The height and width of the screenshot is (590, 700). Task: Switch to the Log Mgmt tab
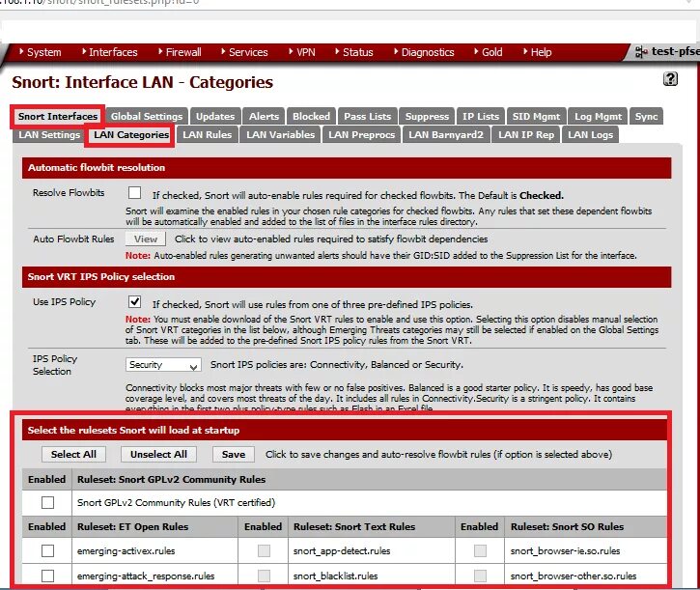[x=598, y=117]
